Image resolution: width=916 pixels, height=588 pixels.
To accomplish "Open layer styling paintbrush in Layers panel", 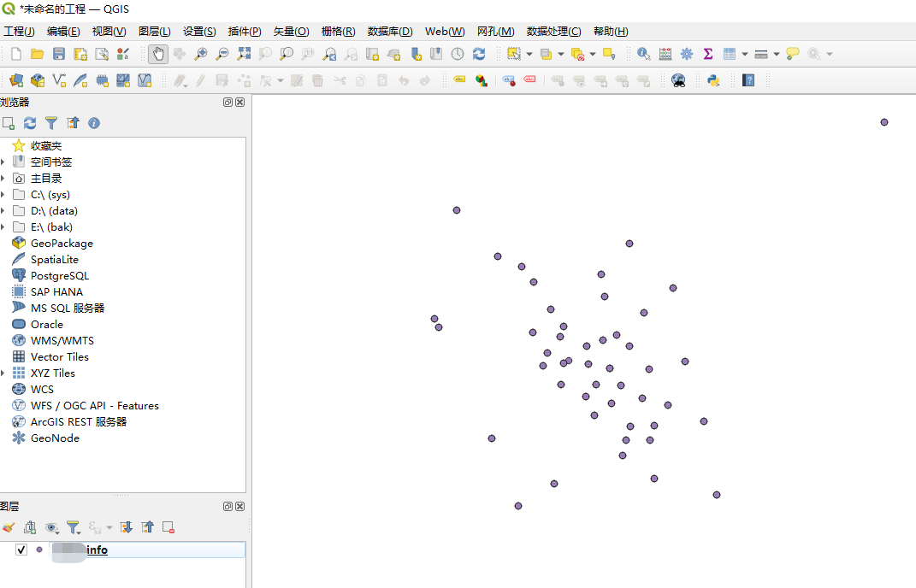I will point(9,527).
